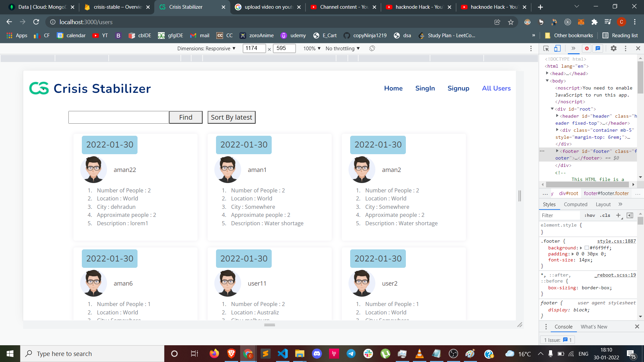Screen dimensions: 644x362
Task: Open the Signup navigation link
Action: [x=458, y=88]
